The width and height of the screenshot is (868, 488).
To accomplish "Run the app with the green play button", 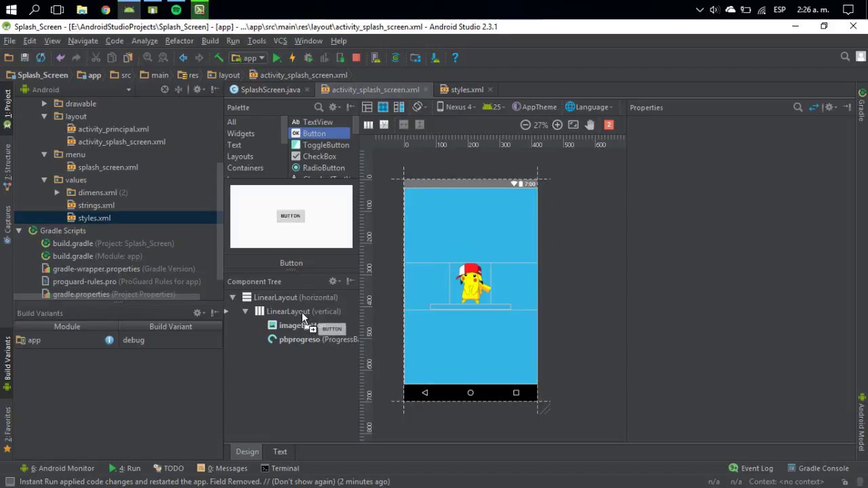I will tap(277, 58).
